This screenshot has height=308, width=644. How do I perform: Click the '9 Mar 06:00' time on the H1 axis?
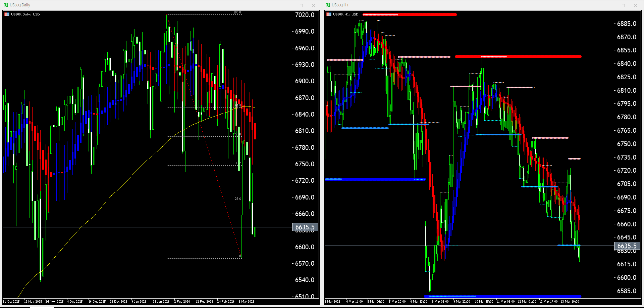tap(440, 302)
